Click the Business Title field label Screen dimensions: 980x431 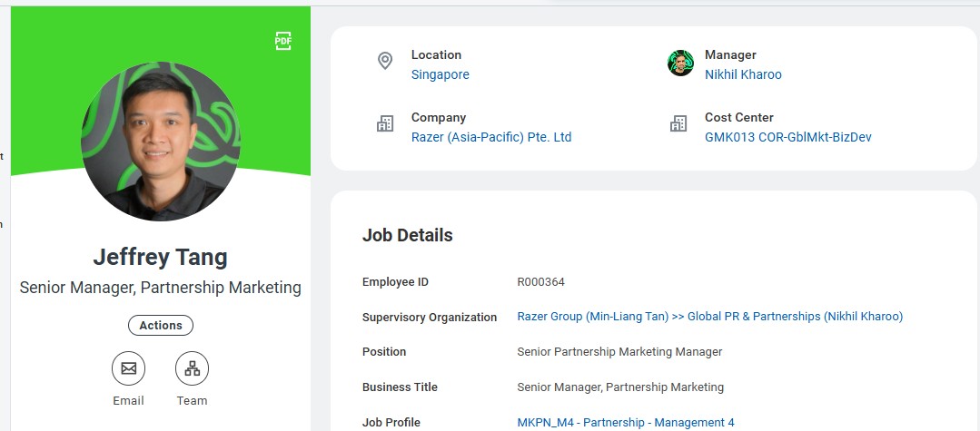click(400, 387)
